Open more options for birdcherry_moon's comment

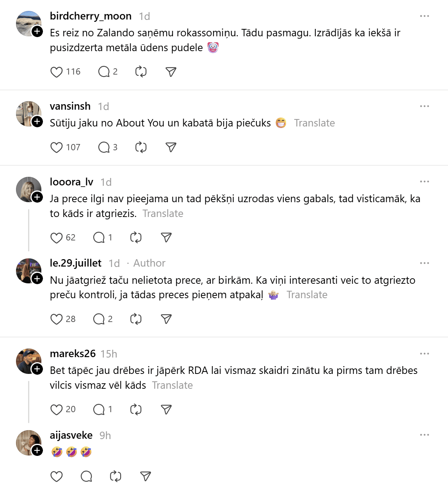424,16
